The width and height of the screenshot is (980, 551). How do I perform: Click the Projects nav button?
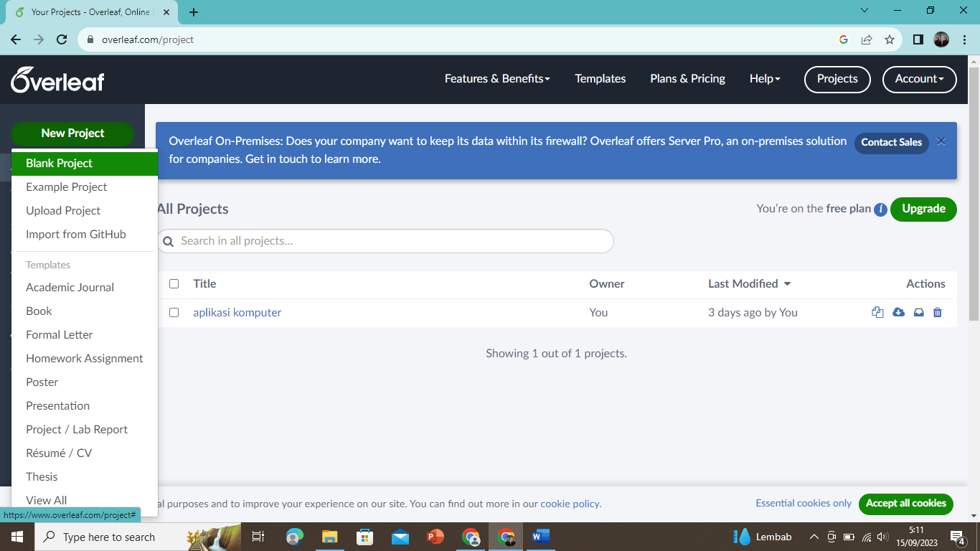pyautogui.click(x=837, y=79)
